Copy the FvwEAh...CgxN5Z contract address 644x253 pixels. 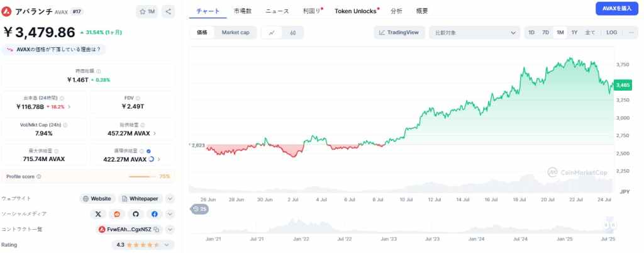tap(157, 229)
